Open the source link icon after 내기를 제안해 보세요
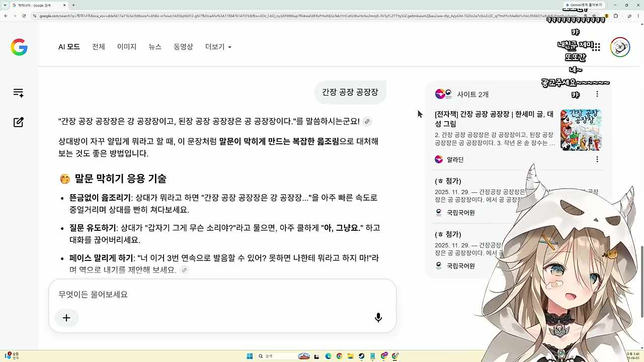 184,270
